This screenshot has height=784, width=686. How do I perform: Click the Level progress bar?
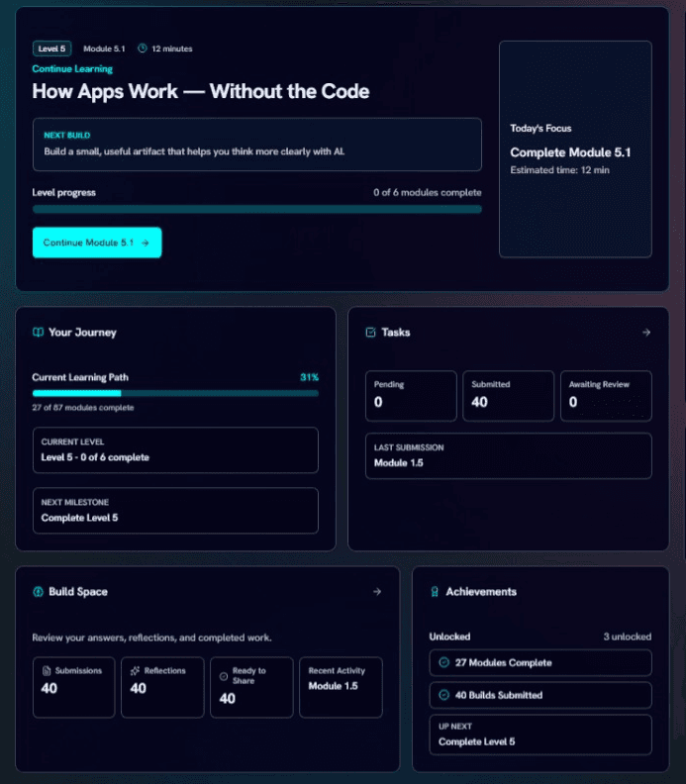(x=257, y=209)
